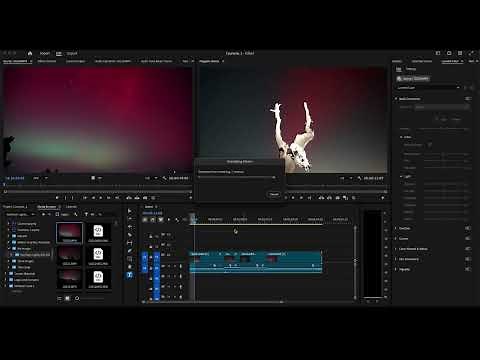Click Insert in the Source monitor
Image resolution: width=480 pixels, height=360 pixels.
pyautogui.click(x=129, y=198)
